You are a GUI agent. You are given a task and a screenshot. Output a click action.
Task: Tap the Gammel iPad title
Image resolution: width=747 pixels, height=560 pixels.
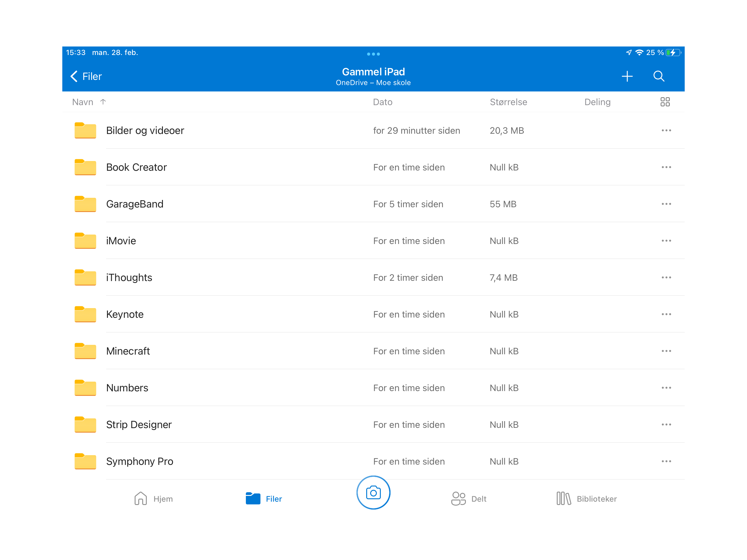373,72
